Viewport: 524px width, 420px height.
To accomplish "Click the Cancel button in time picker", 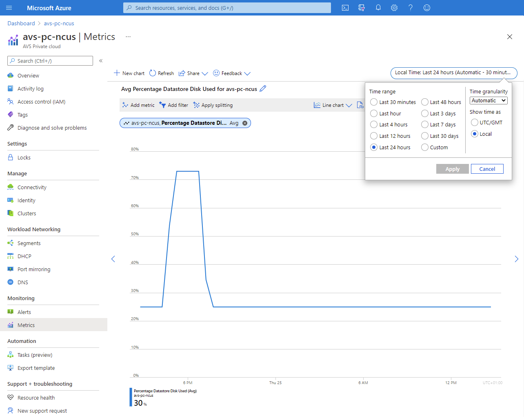I will (x=487, y=169).
